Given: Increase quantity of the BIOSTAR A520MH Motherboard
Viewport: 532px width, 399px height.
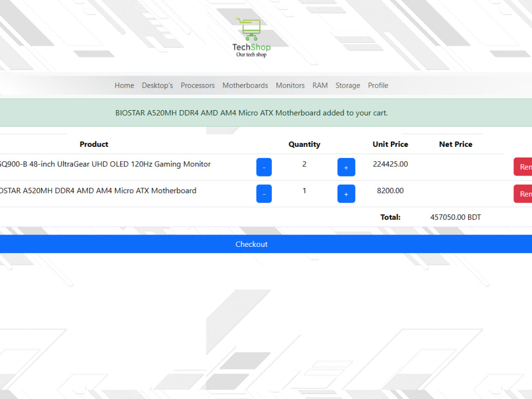Looking at the screenshot, I should tap(346, 193).
